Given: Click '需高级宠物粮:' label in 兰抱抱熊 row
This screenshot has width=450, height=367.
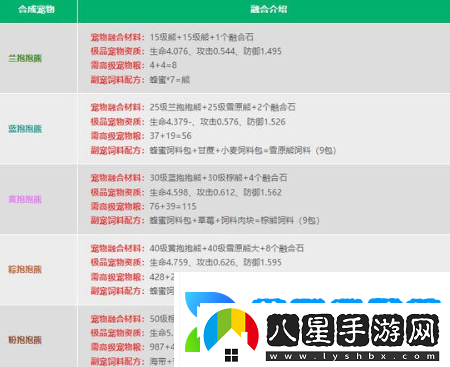Looking at the screenshot, I should (118, 65).
